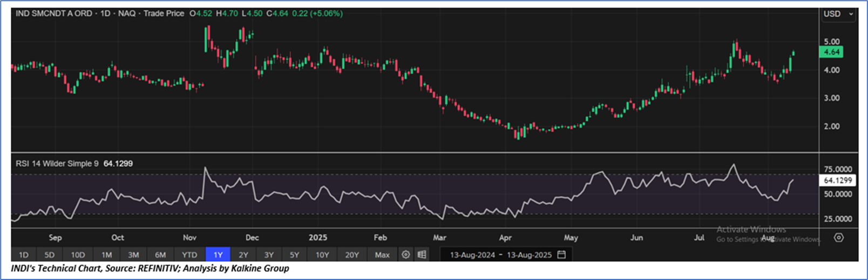Show the Max time range
Image resolution: width=868 pixels, height=280 pixels.
382,255
